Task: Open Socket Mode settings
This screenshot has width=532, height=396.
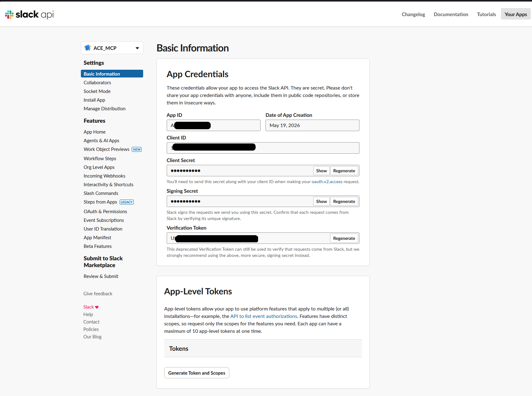Action: 97,91
